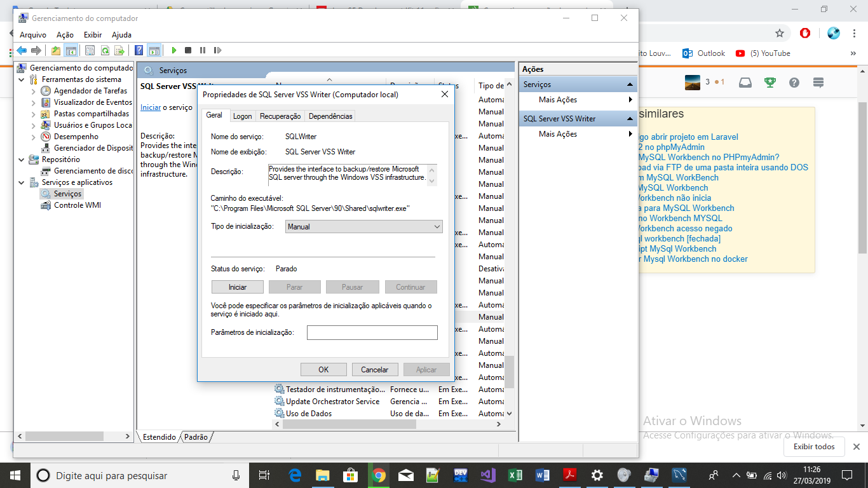Expand Visualizador de Eventos tree node
This screenshot has width=868, height=488.
34,102
